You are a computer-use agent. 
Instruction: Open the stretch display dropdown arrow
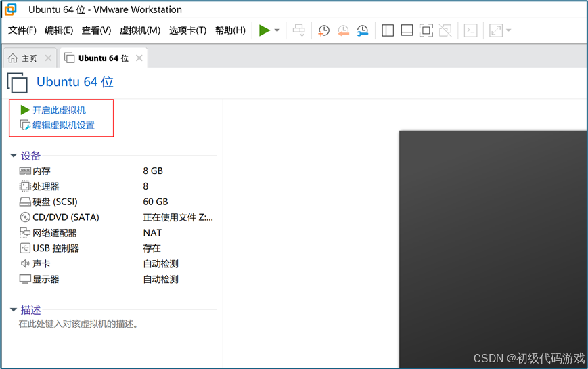pyautogui.click(x=509, y=30)
